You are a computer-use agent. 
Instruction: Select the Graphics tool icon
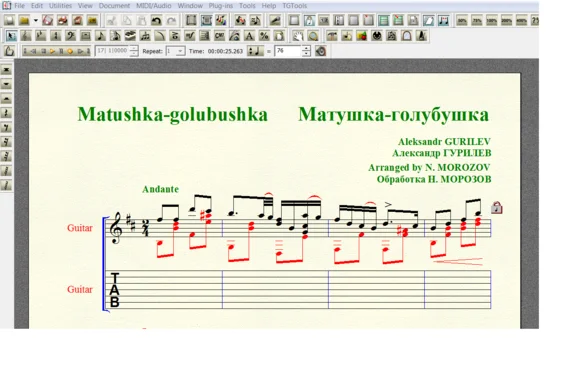tap(362, 36)
